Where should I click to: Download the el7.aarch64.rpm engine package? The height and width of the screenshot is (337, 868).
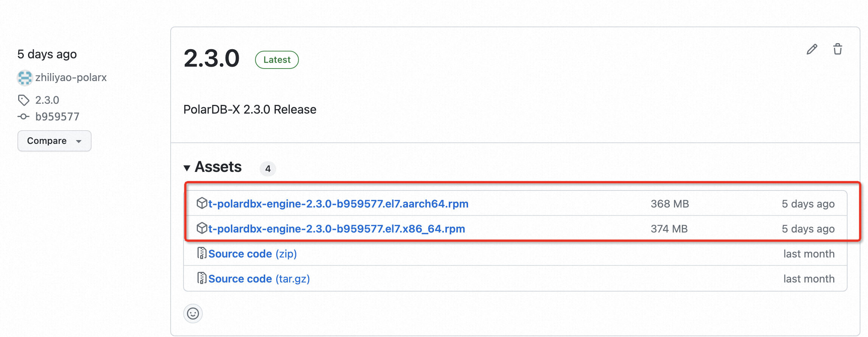pos(338,204)
